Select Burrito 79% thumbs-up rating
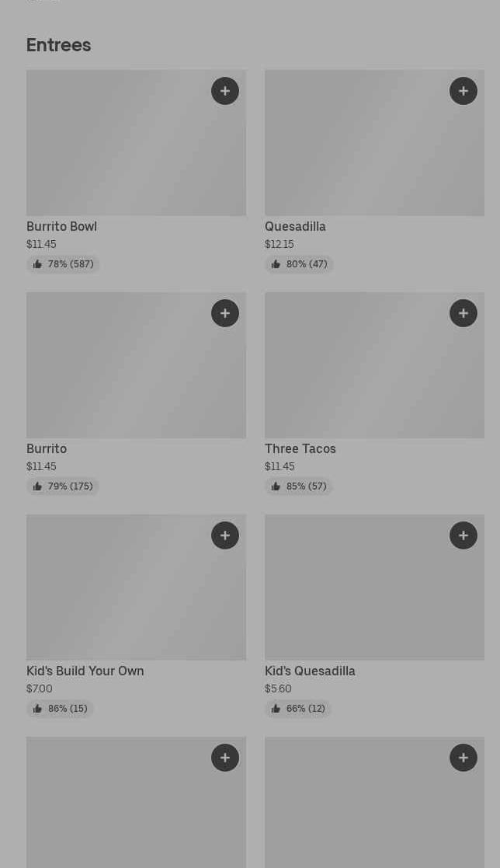 pyautogui.click(x=63, y=486)
